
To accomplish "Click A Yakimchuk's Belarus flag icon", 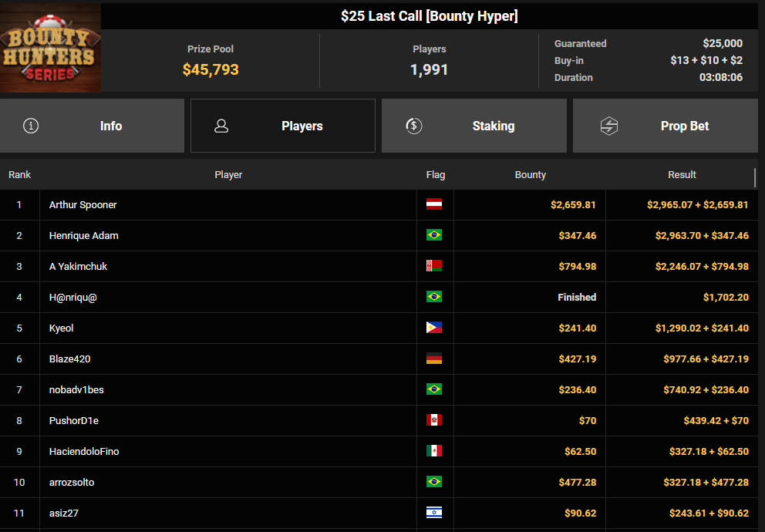I will coord(434,266).
